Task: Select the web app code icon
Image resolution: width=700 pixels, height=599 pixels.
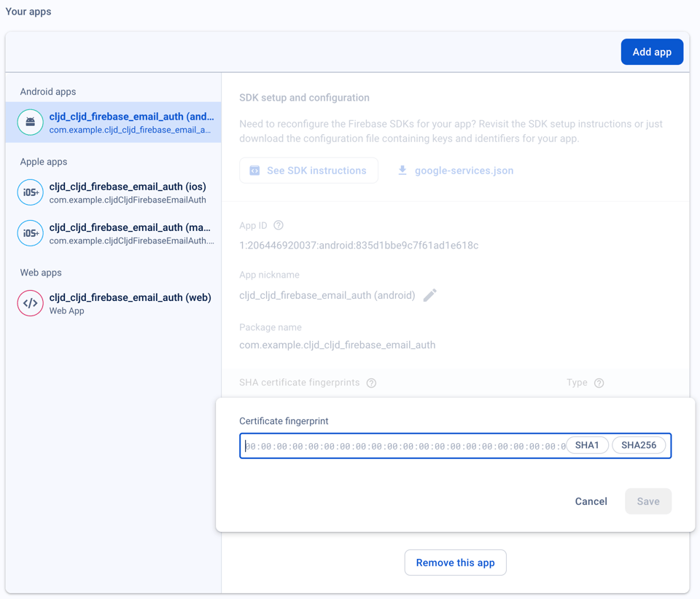Action: point(30,303)
